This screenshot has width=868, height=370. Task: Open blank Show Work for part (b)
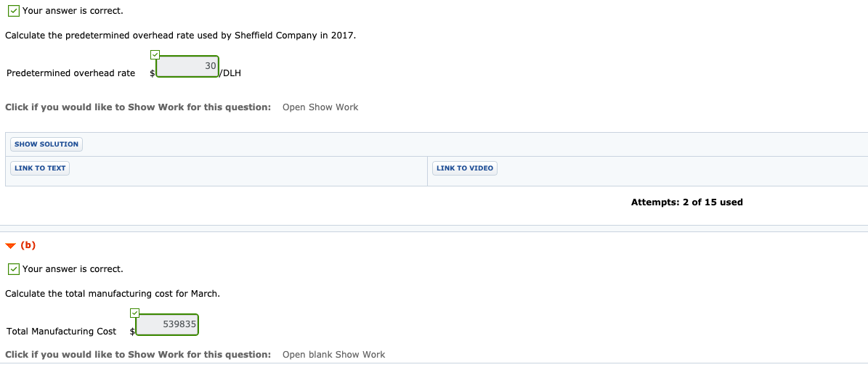(333, 355)
